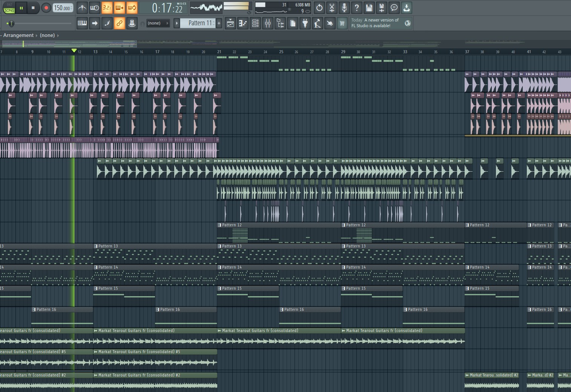Click the FL Studio update notification
Image resolution: width=571 pixels, height=392 pixels.
pos(375,23)
